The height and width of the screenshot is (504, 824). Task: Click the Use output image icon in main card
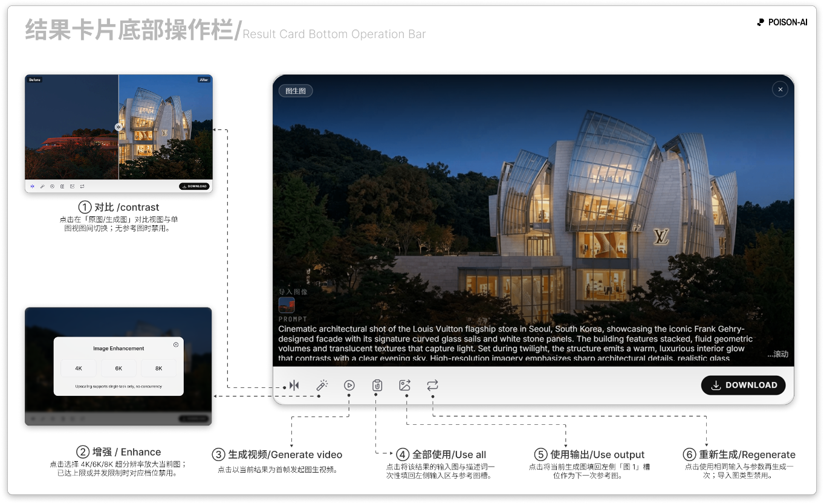pos(404,386)
